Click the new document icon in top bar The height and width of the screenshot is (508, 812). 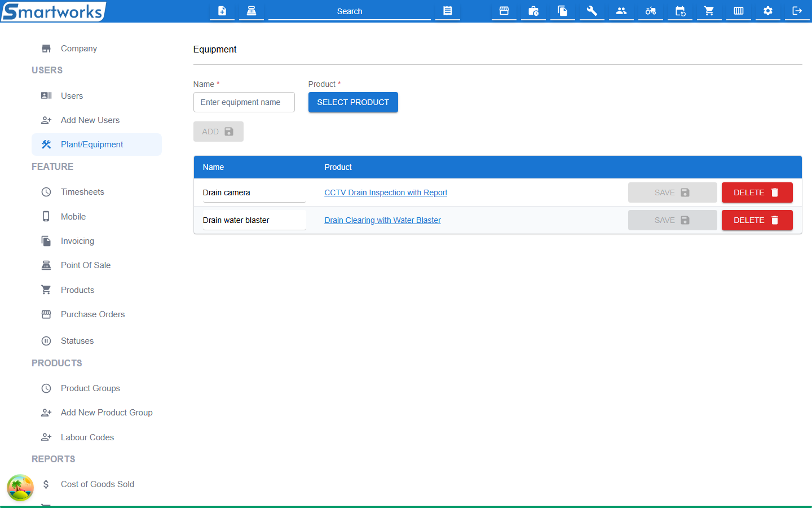click(x=222, y=11)
